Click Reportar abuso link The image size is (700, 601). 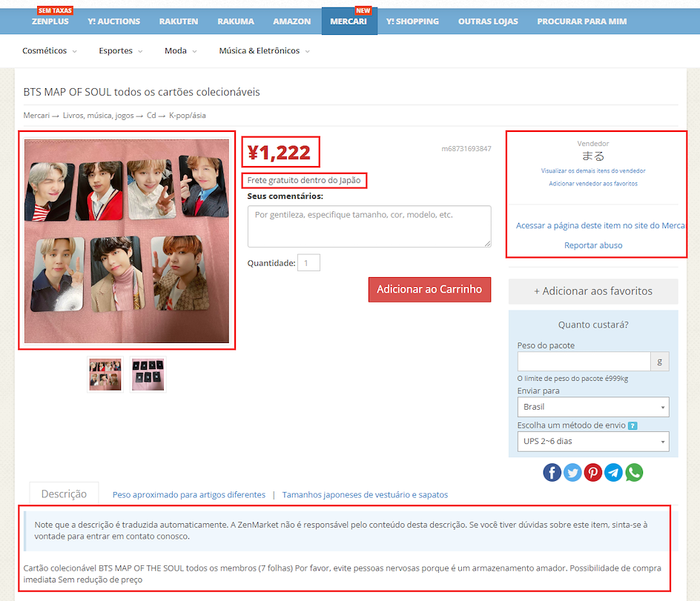(593, 245)
